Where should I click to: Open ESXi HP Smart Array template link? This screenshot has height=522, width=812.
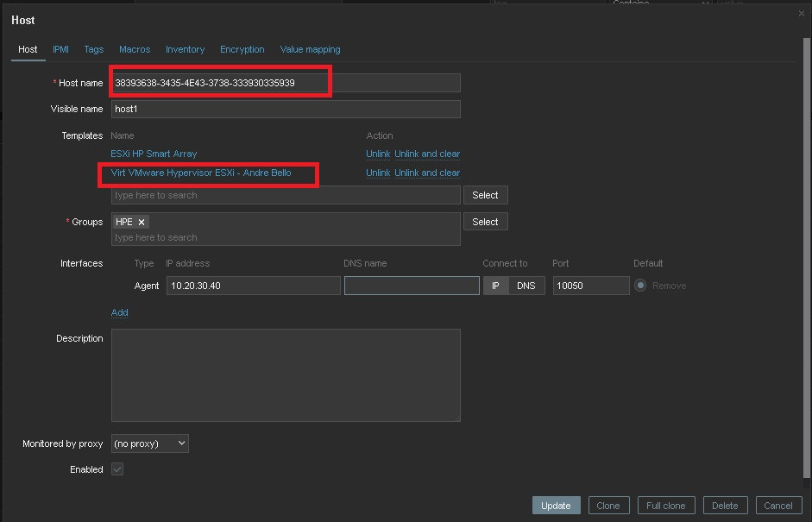tap(154, 154)
